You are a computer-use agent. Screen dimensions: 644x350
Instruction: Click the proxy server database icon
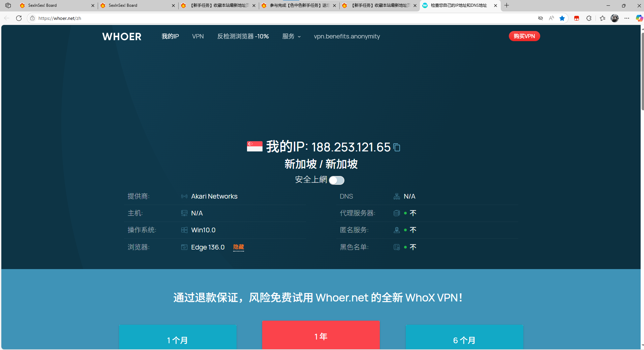[x=397, y=213]
